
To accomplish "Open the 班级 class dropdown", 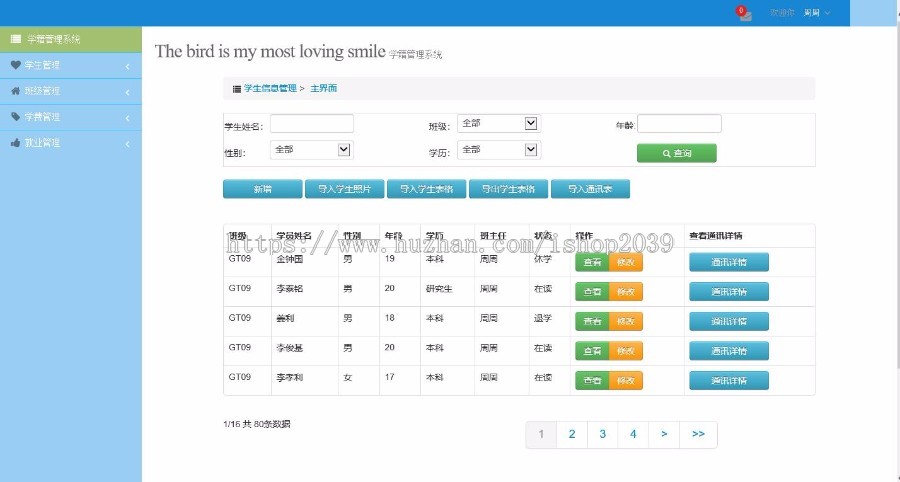I will pyautogui.click(x=499, y=123).
